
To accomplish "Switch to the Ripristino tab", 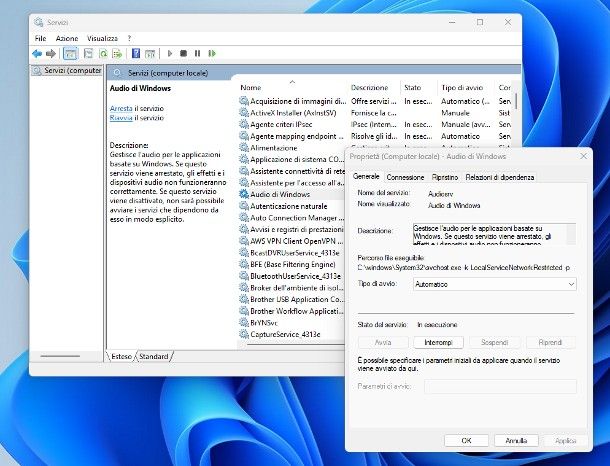I will (x=445, y=177).
